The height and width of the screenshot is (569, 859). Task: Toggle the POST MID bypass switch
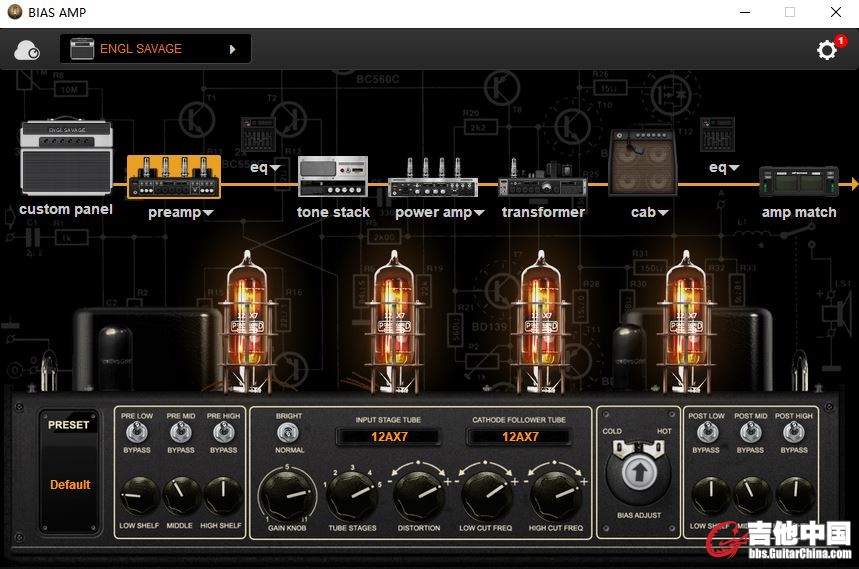pyautogui.click(x=750, y=432)
